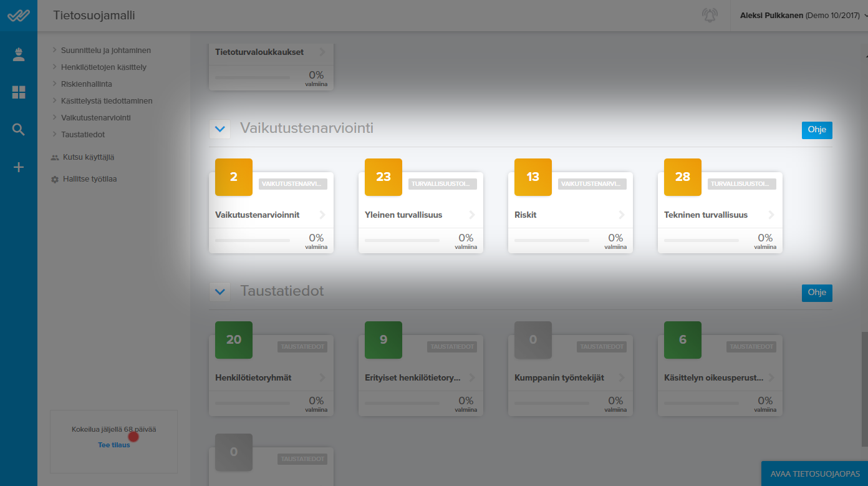868x486 pixels.
Task: Click gear icon beside Hallitse työtilaa
Action: click(x=55, y=179)
